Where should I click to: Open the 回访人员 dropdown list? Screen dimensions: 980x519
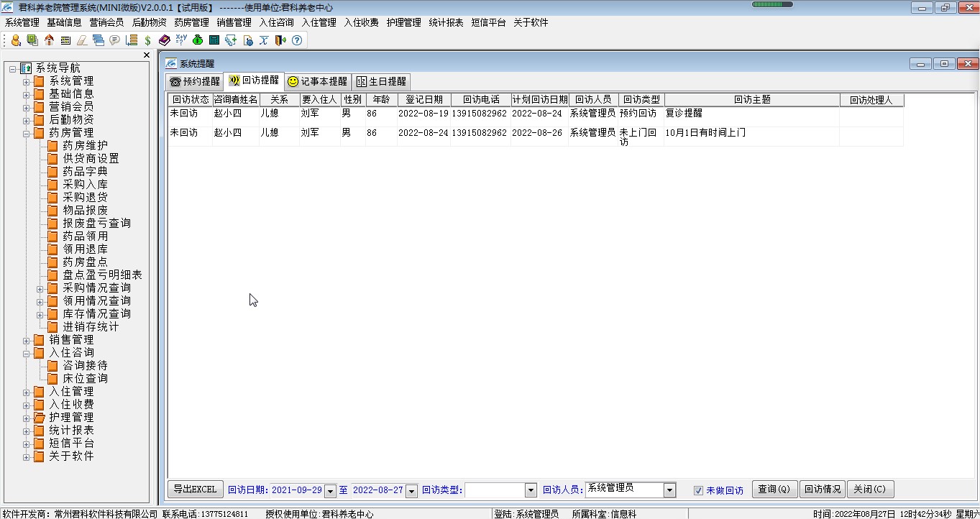click(669, 490)
